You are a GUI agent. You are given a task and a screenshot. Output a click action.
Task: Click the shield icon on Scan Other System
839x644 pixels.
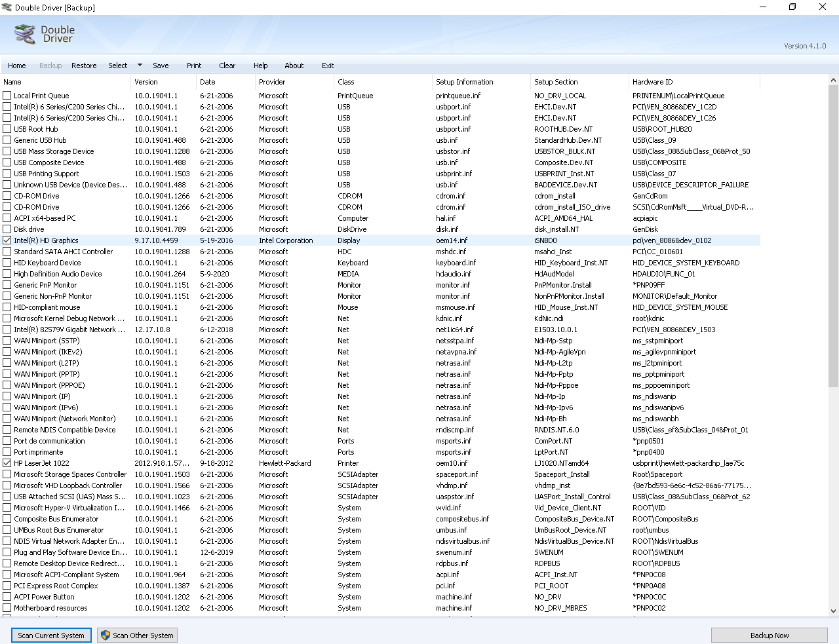pyautogui.click(x=105, y=635)
